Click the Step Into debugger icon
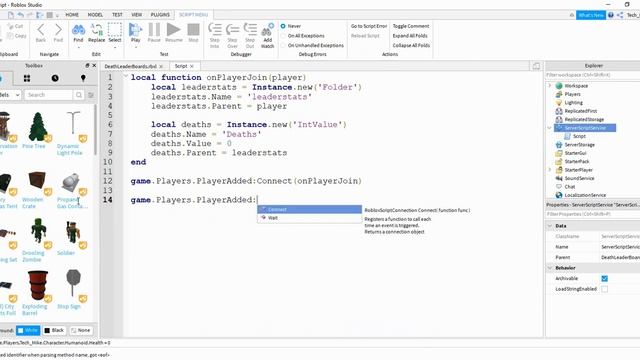The width and height of the screenshot is (640, 360). [215, 30]
